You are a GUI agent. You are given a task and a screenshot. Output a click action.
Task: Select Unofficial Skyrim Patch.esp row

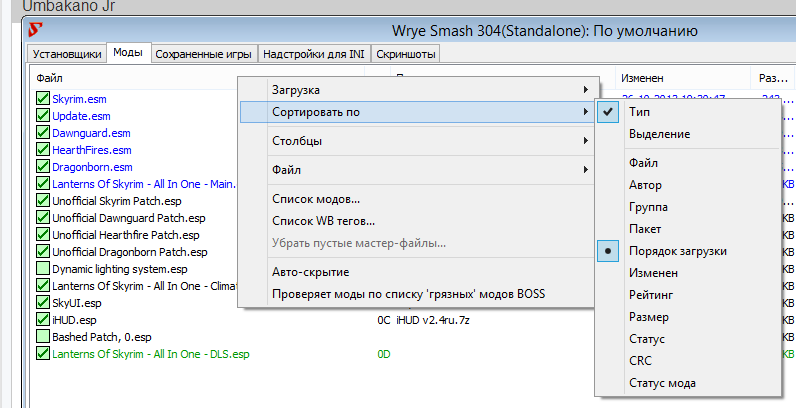tap(117, 201)
